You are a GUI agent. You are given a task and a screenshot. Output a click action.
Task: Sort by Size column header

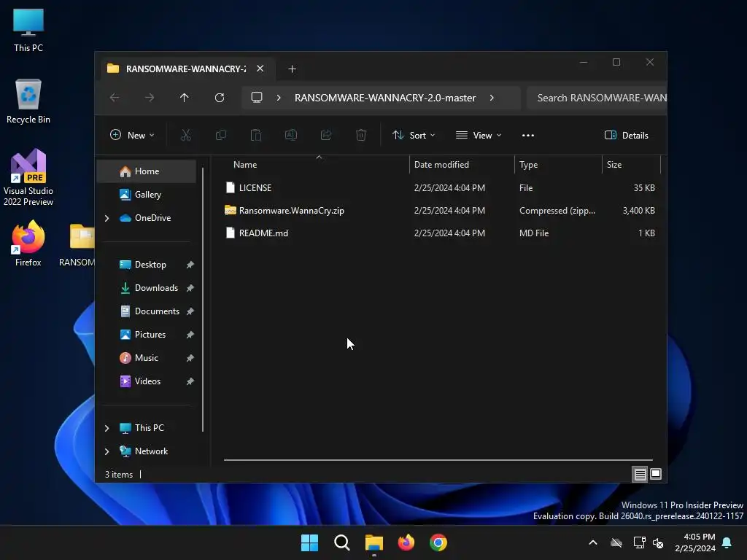coord(631,165)
